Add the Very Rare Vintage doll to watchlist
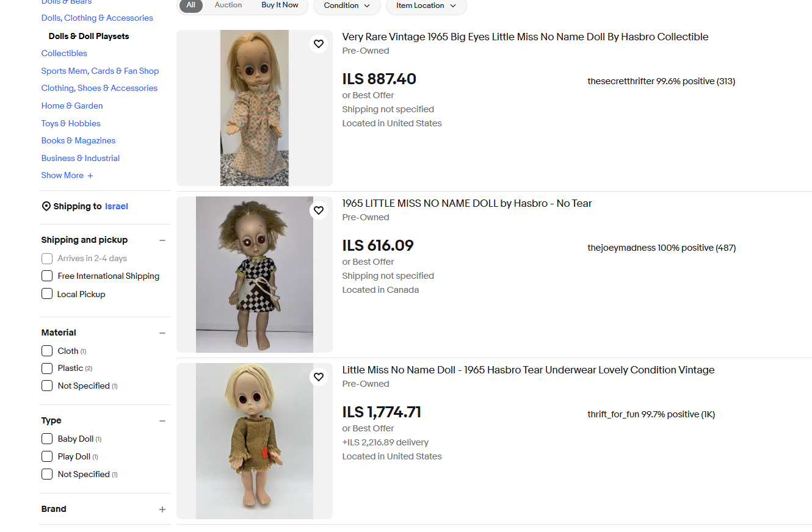Viewport: 812px width, 532px height. point(319,44)
